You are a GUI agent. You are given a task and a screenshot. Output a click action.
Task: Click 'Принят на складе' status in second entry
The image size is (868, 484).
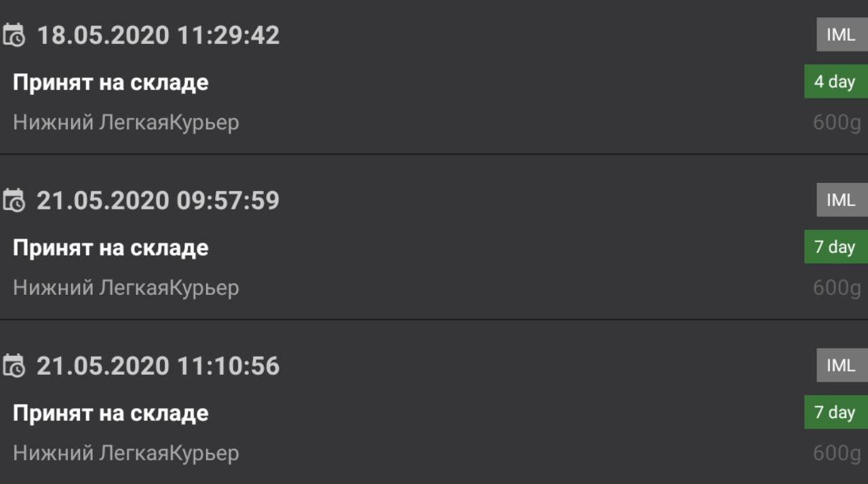tap(111, 248)
